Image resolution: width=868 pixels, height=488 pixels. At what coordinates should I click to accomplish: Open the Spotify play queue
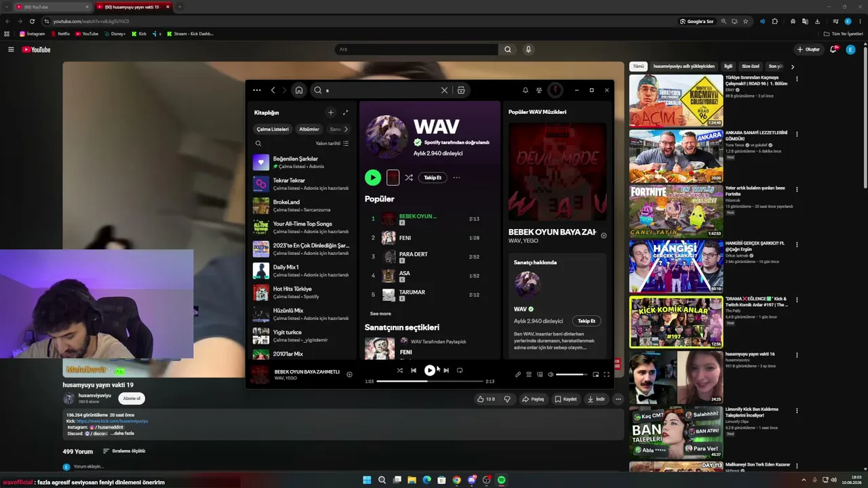pyautogui.click(x=529, y=374)
